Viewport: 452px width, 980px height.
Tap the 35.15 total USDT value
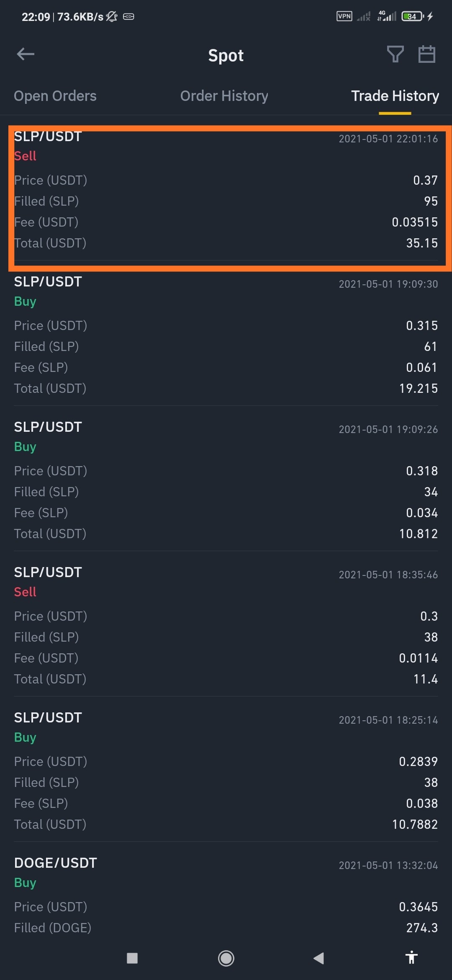[422, 243]
